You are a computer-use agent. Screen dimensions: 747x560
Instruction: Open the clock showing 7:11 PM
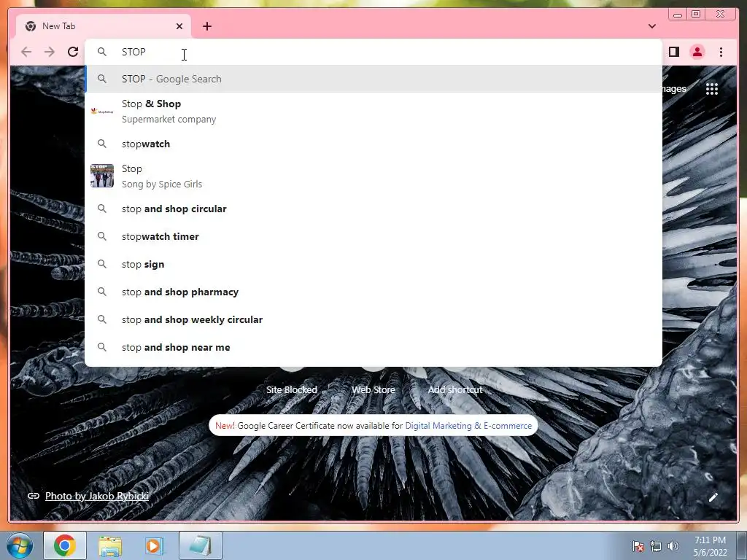point(710,546)
